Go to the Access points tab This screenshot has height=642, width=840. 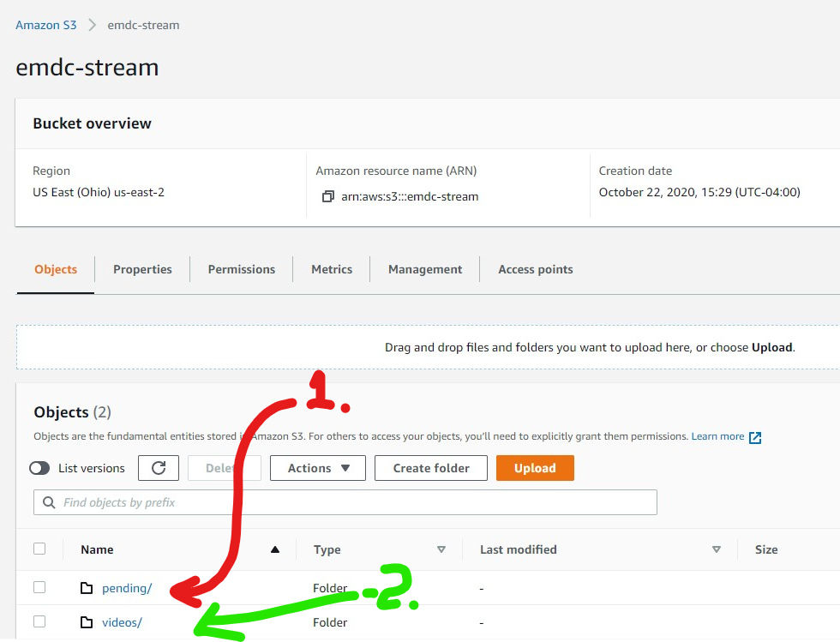tap(536, 269)
